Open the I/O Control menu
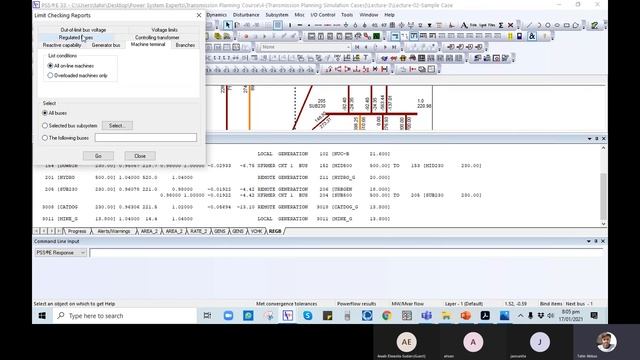The width and height of the screenshot is (640, 360). point(322,15)
